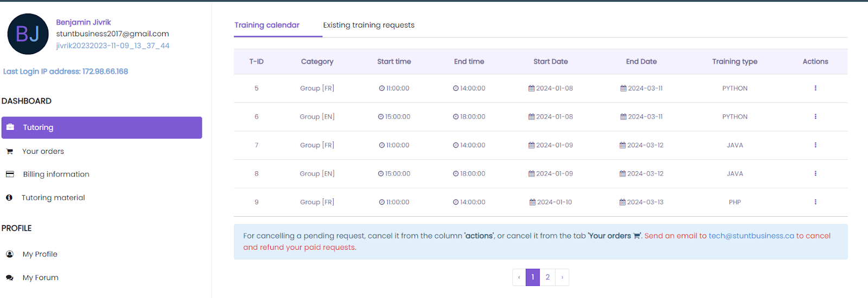Click the End time column header
The width and height of the screenshot is (868, 298).
pyautogui.click(x=469, y=61)
